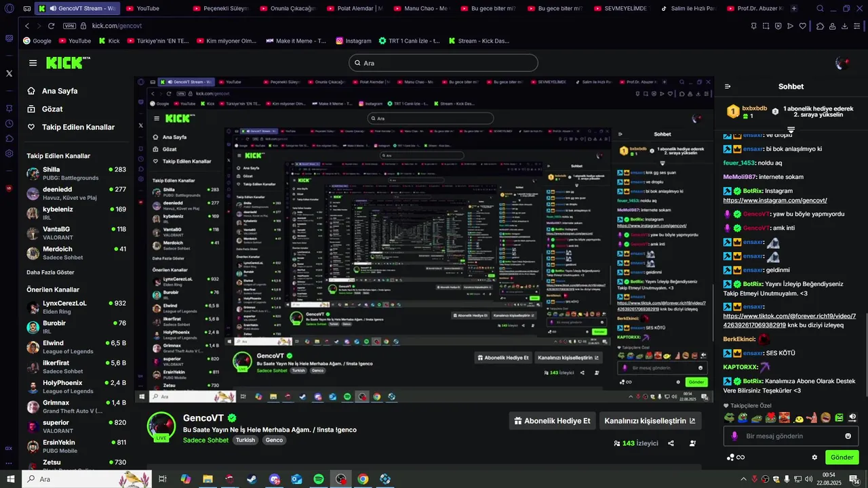The height and width of the screenshot is (488, 868).
Task: Open Instagram bookmark in bookmarks bar
Action: (353, 41)
